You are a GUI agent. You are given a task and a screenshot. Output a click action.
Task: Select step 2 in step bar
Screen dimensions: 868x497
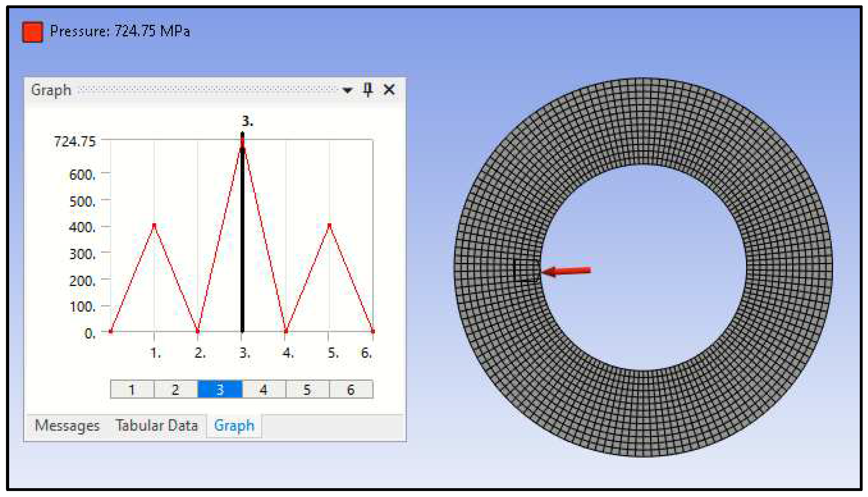pos(176,390)
